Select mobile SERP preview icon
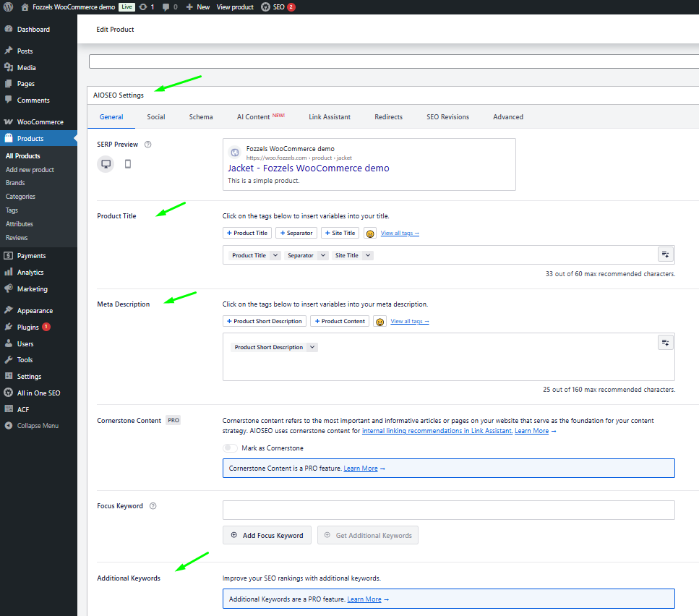 (x=128, y=164)
